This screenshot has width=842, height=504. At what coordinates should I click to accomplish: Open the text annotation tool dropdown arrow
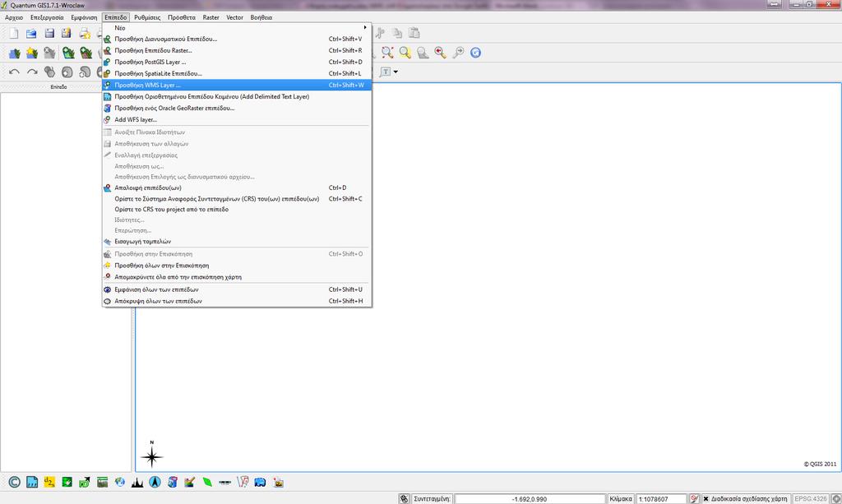(396, 72)
